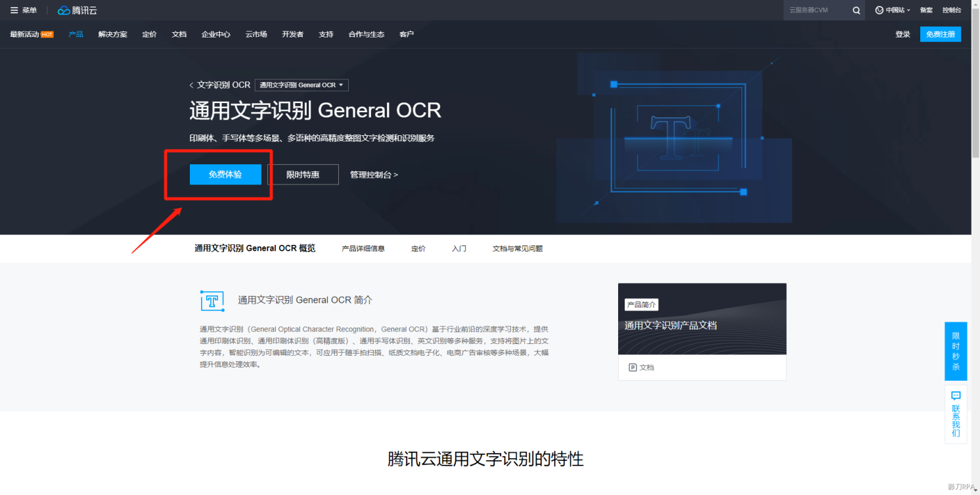Open the 限时秒杀 side button
Viewport: 980px width, 495px height.
click(x=956, y=351)
